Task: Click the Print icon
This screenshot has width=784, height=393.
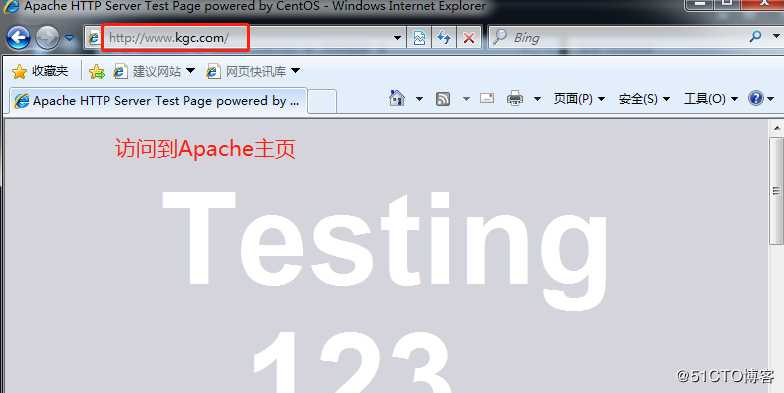Action: click(x=515, y=98)
